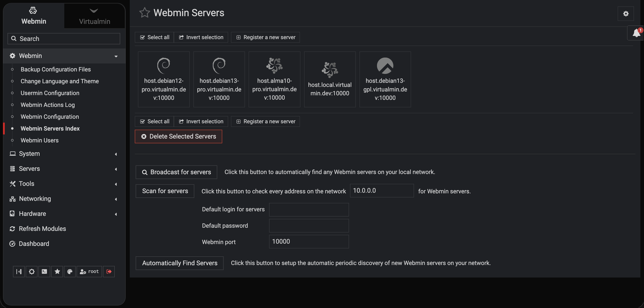Open Change Language and Theme
644x308 pixels.
pos(60,81)
